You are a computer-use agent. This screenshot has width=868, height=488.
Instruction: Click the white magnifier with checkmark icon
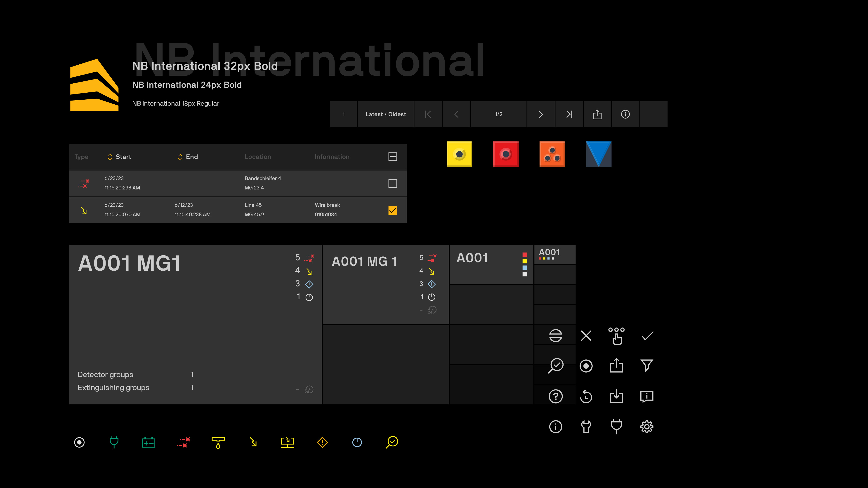click(x=556, y=366)
